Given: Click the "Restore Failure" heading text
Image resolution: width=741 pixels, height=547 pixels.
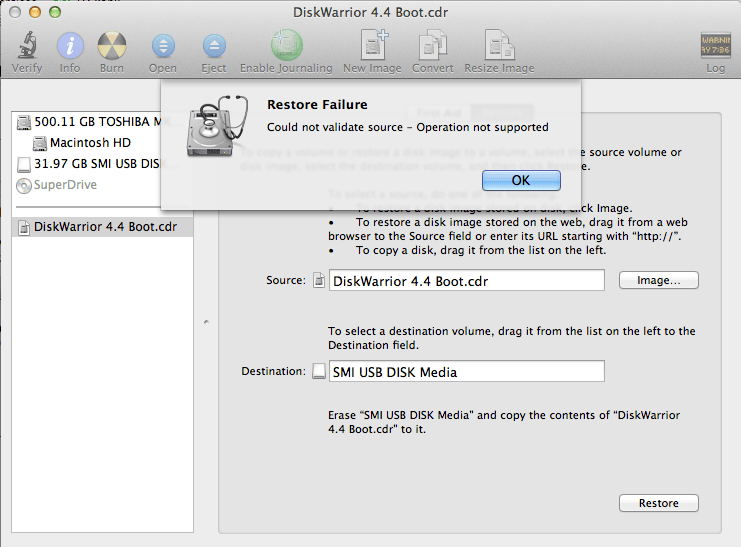Looking at the screenshot, I should [x=317, y=104].
